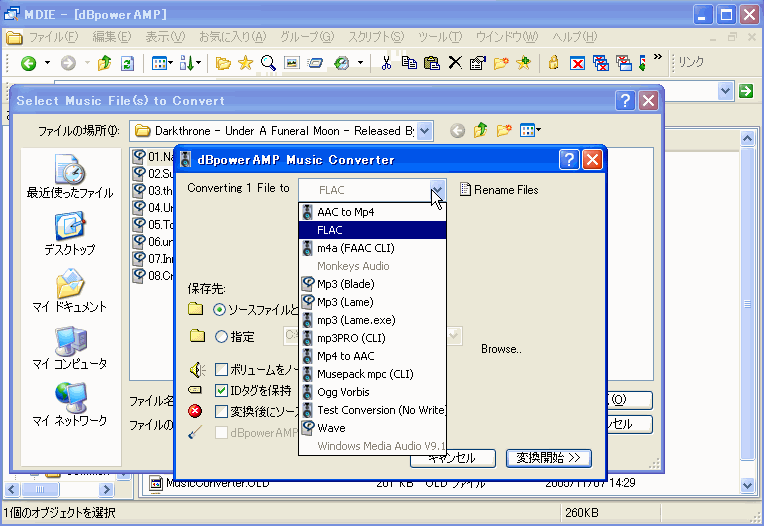
Task: Toggle the ボリュームをノーマライズ checkbox
Action: click(x=221, y=370)
